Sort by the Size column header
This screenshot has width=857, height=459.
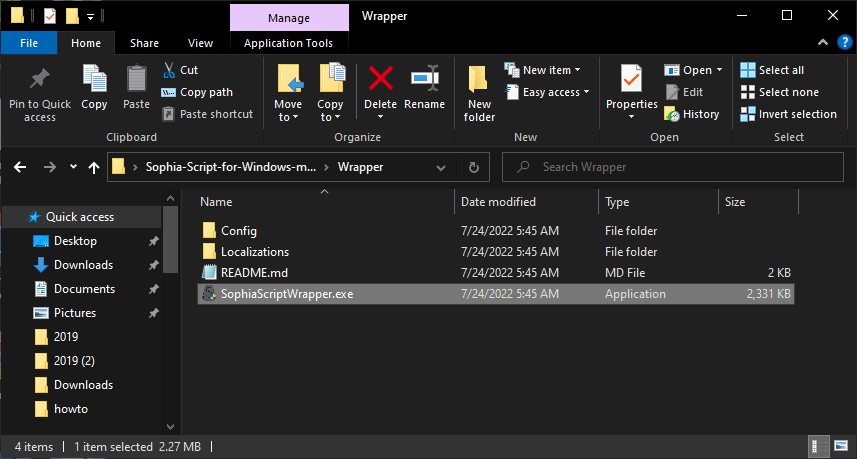735,202
